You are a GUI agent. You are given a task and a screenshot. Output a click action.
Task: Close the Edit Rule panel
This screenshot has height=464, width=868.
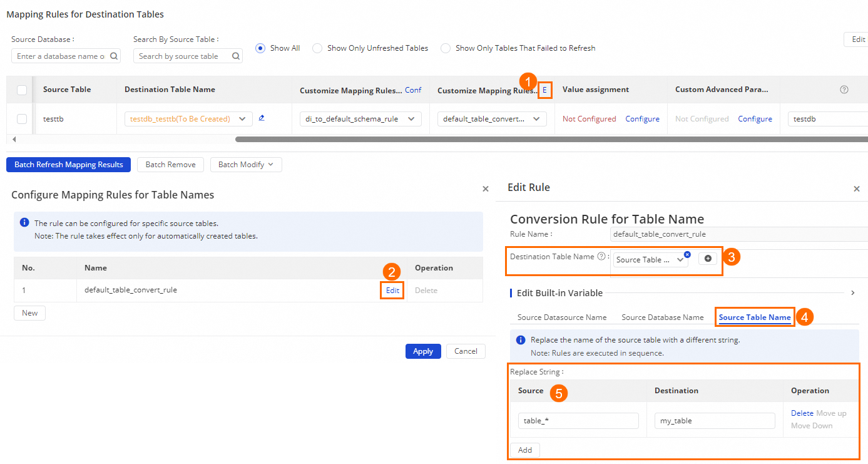point(857,188)
